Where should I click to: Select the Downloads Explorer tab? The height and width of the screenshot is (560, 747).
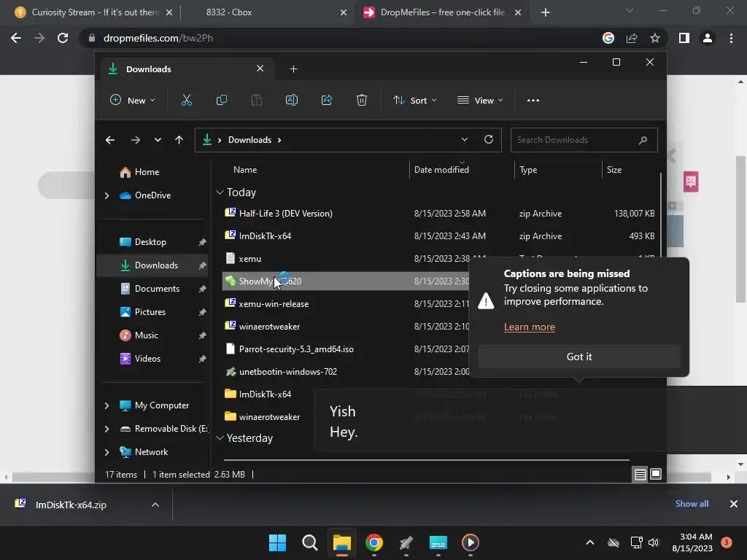coord(187,69)
